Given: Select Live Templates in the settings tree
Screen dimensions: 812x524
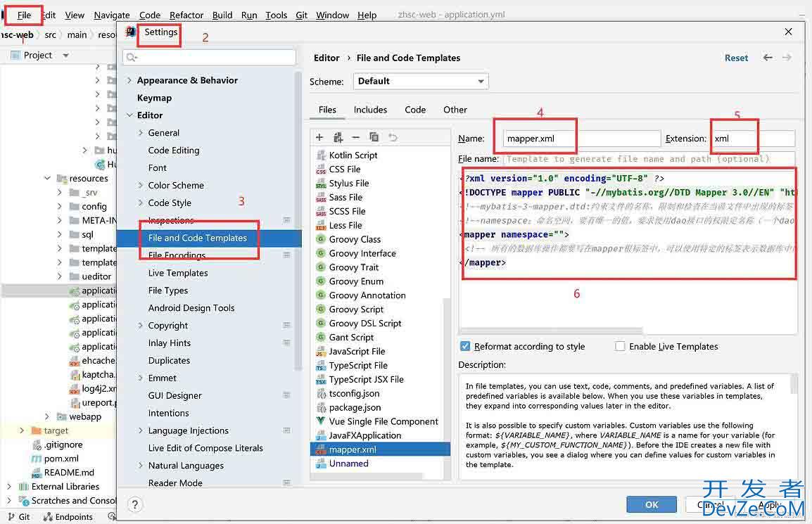Looking at the screenshot, I should tap(178, 273).
